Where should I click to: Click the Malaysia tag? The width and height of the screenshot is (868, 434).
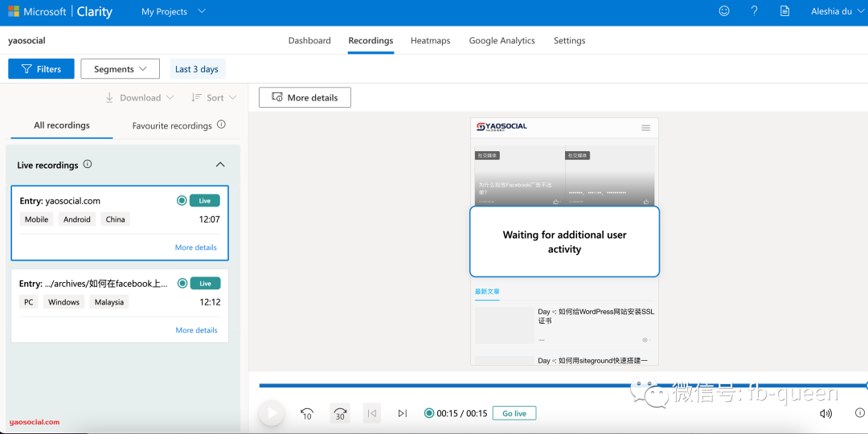coord(109,301)
